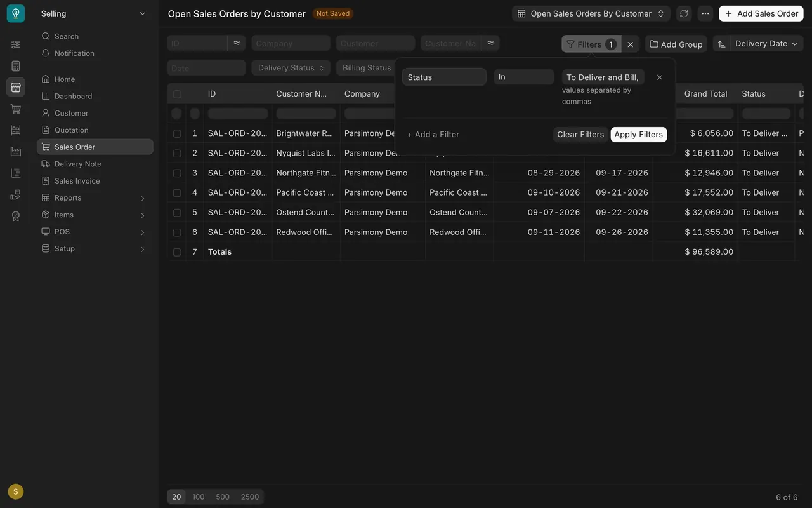Screen dimensions: 812x508
Task: Open the Delivery Date sort dropdown
Action: coord(766,44)
